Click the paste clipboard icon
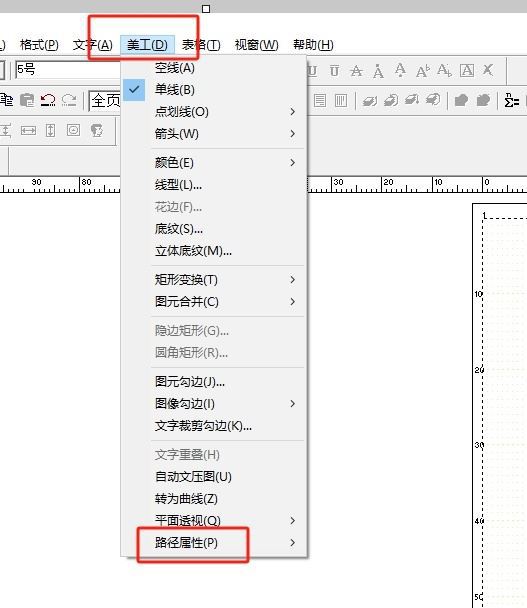The height and width of the screenshot is (608, 527). point(27,100)
